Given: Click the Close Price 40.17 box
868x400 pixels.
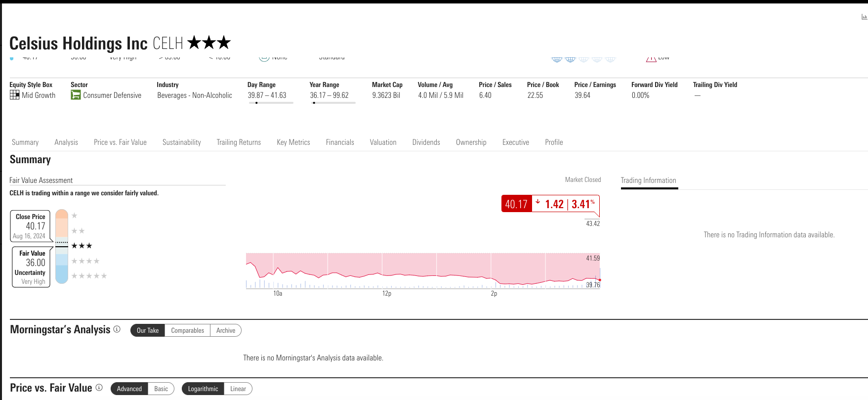Looking at the screenshot, I should point(31,226).
